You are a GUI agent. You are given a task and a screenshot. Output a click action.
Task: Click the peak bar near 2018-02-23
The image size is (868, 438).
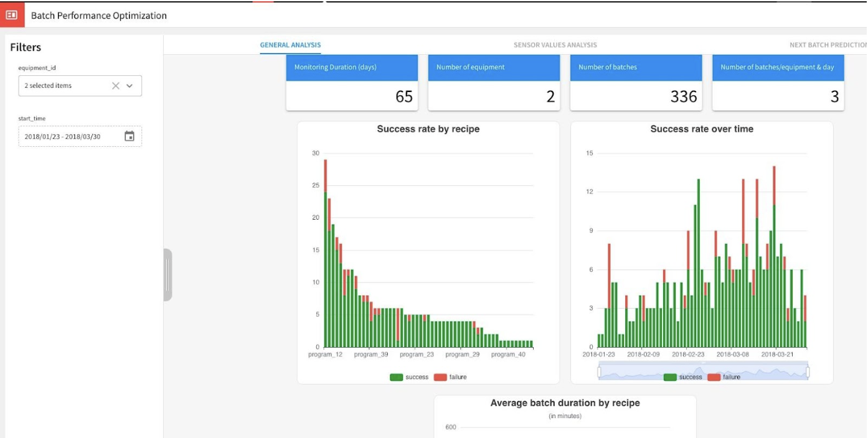699,261
